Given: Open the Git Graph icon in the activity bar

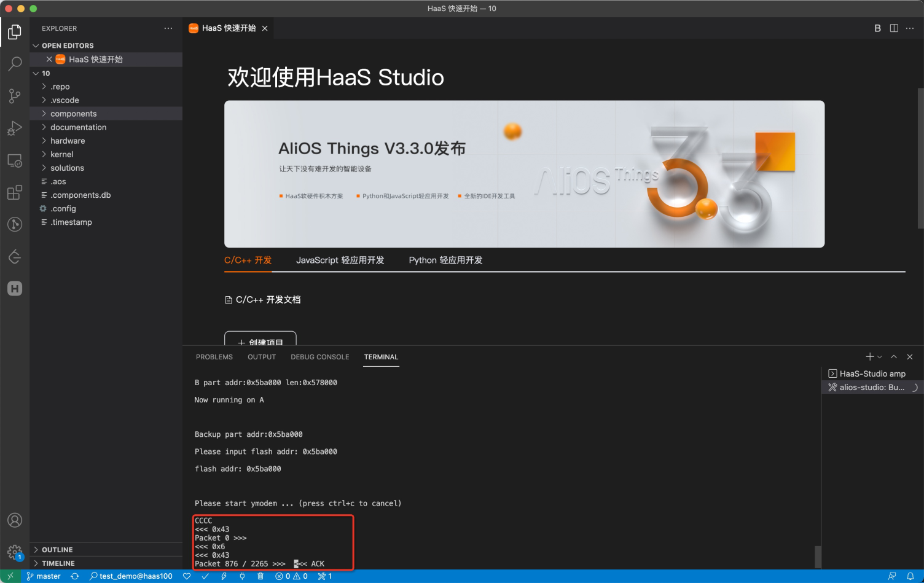Looking at the screenshot, I should (x=15, y=224).
